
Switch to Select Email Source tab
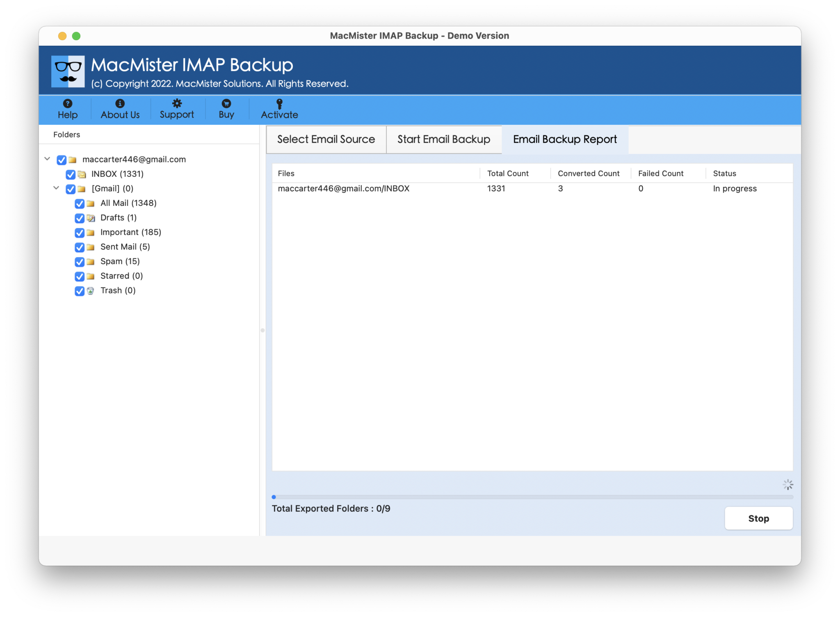[x=326, y=139]
